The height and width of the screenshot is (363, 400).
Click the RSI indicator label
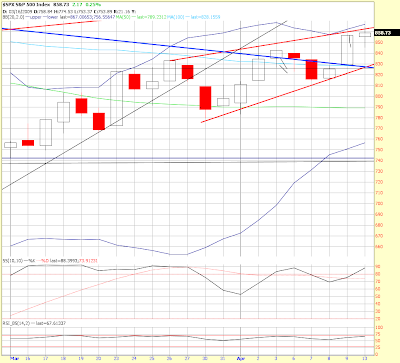click(x=15, y=323)
